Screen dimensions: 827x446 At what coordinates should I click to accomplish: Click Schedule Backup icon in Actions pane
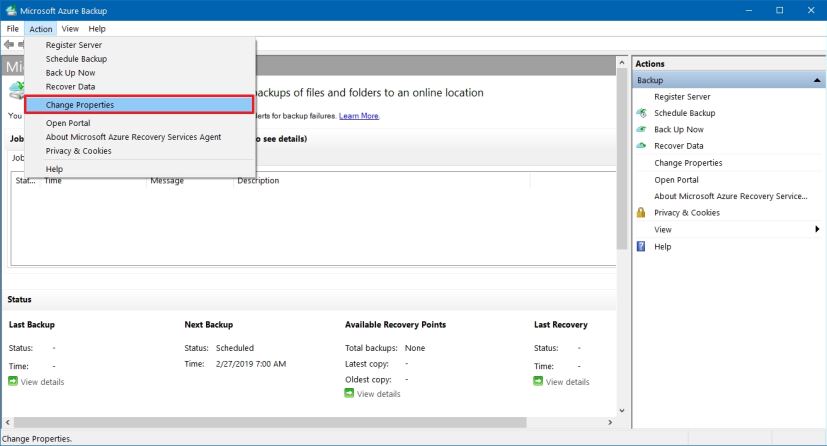pos(641,113)
